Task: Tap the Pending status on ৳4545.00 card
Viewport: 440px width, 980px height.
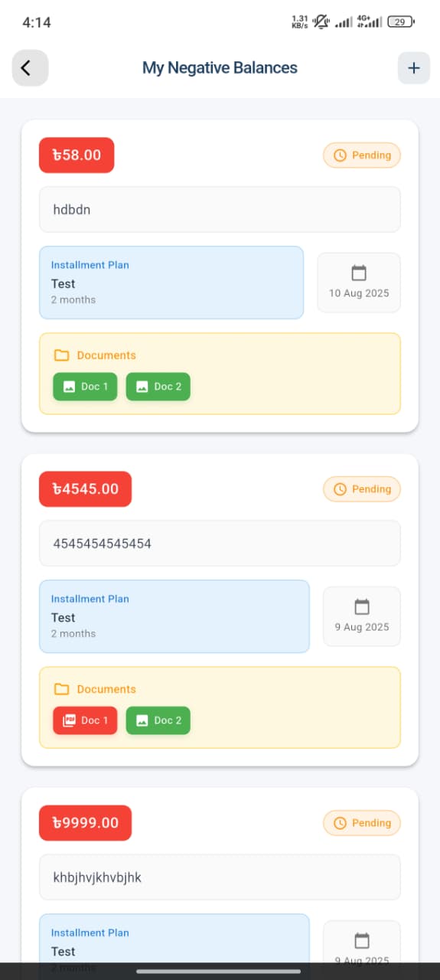Action: 362,489
